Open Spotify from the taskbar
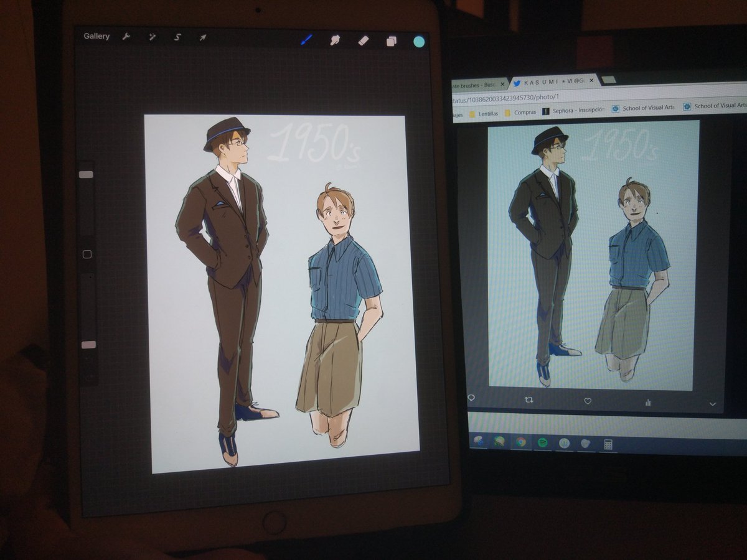Viewport: 747px width, 560px height. [542, 442]
